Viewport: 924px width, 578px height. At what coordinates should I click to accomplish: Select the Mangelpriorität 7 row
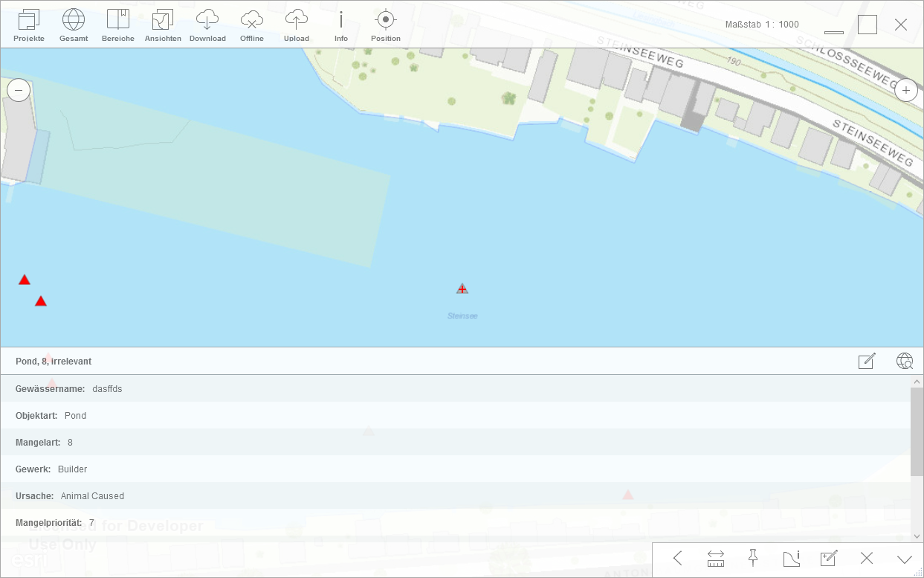point(456,522)
